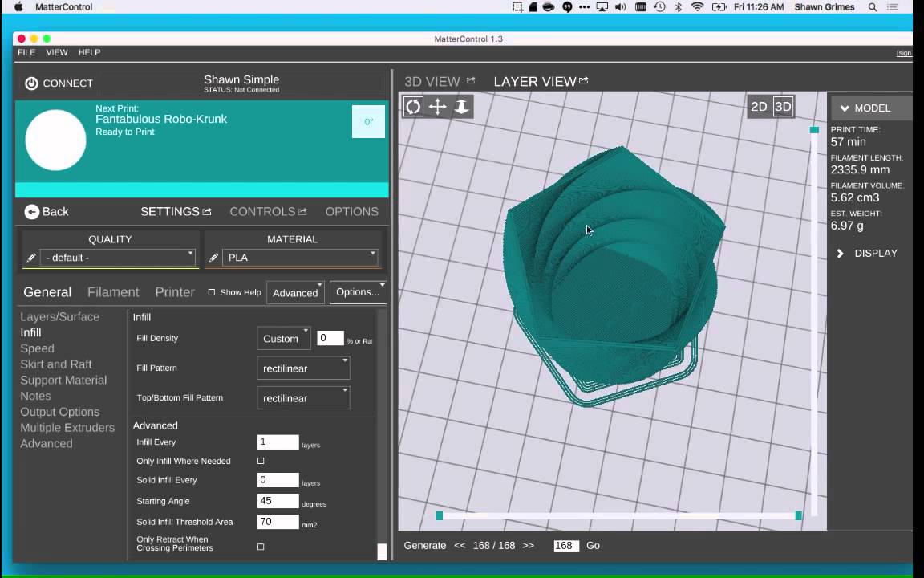Image resolution: width=924 pixels, height=578 pixels.
Task: Click the Generate button
Action: click(x=425, y=546)
